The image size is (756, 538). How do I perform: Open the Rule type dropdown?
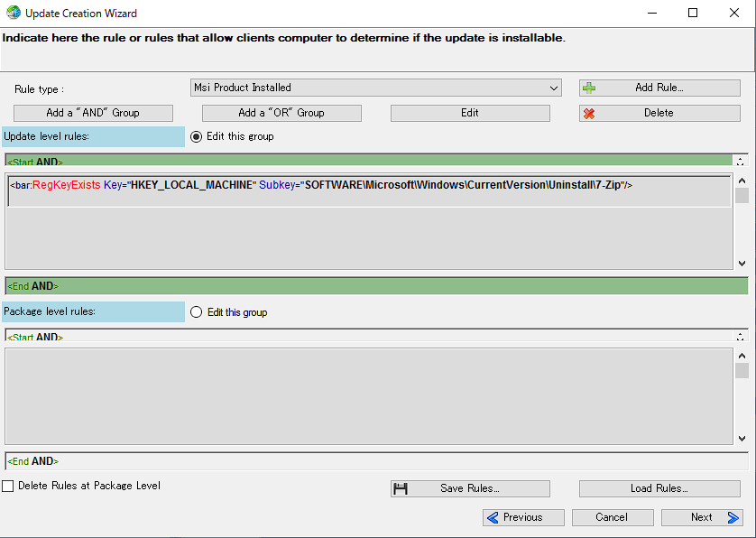pos(375,88)
